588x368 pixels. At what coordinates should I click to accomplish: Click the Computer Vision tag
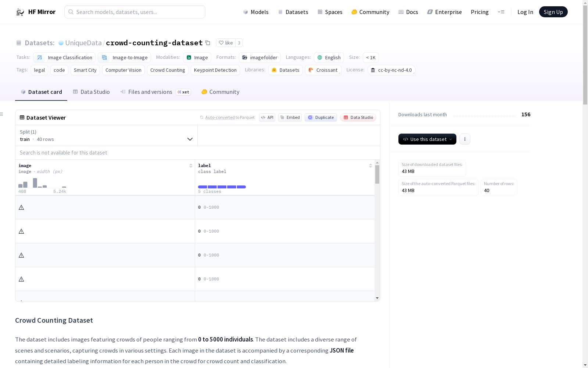(123, 70)
